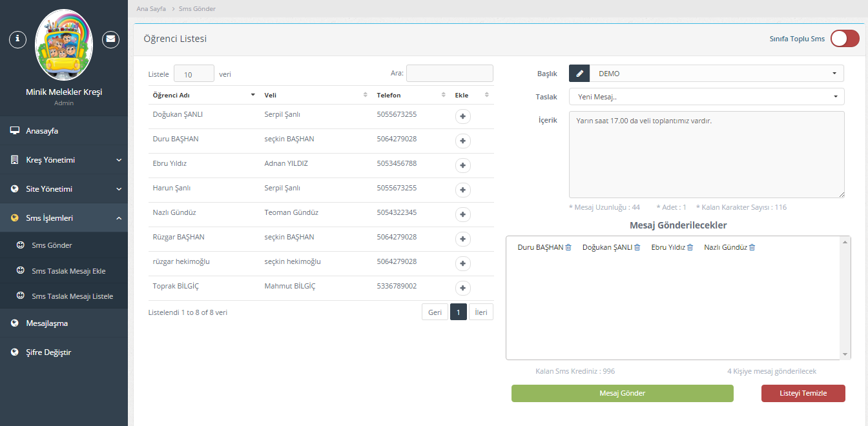The image size is (868, 426).
Task: Add Toprak BİLGİÇ using the plus icon
Action: pyautogui.click(x=463, y=289)
